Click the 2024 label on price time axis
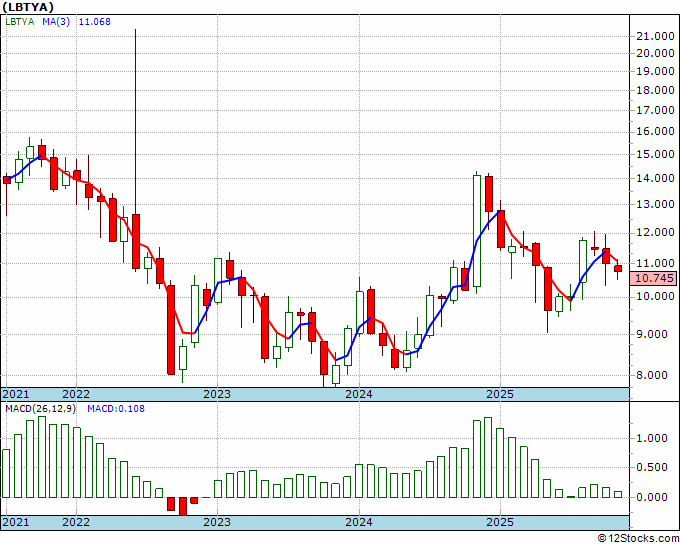Screen dimensions: 680x546 359,394
